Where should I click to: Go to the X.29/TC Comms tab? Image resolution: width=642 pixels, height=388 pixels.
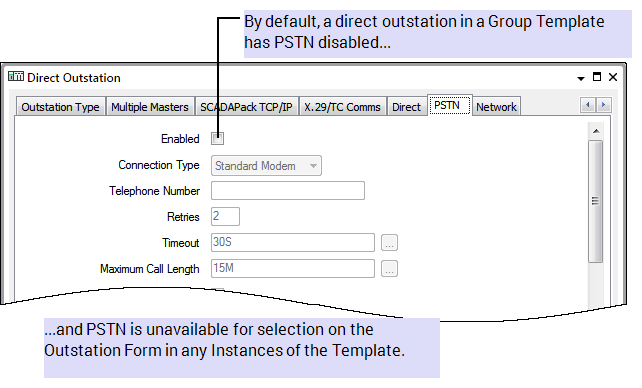pyautogui.click(x=342, y=107)
